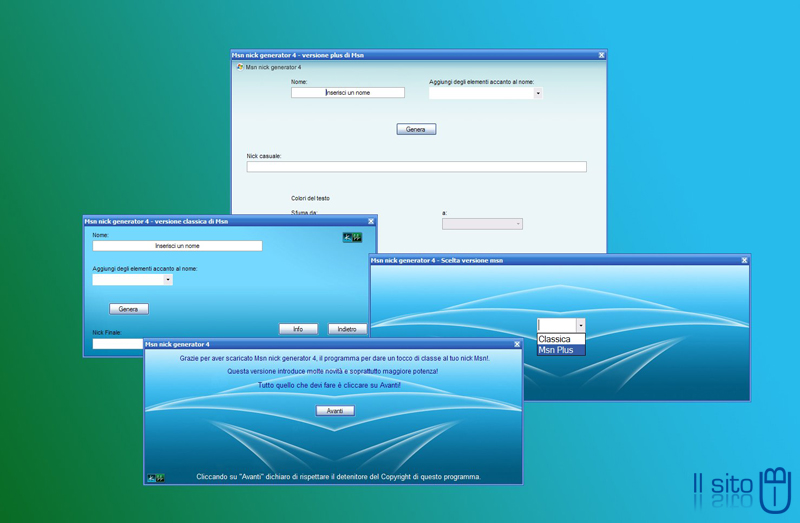Screen dimensions: 800x523
Task: Click the Nick casuale output field
Action: (x=416, y=167)
